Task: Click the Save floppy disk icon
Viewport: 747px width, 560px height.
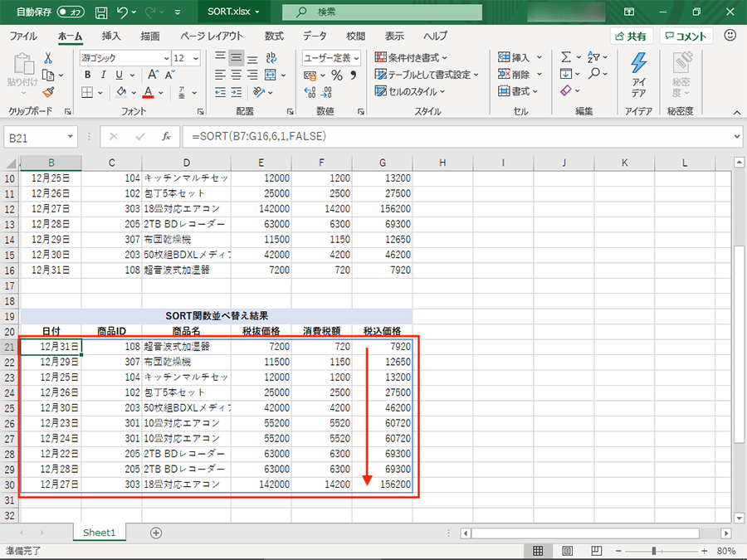Action: [x=101, y=12]
